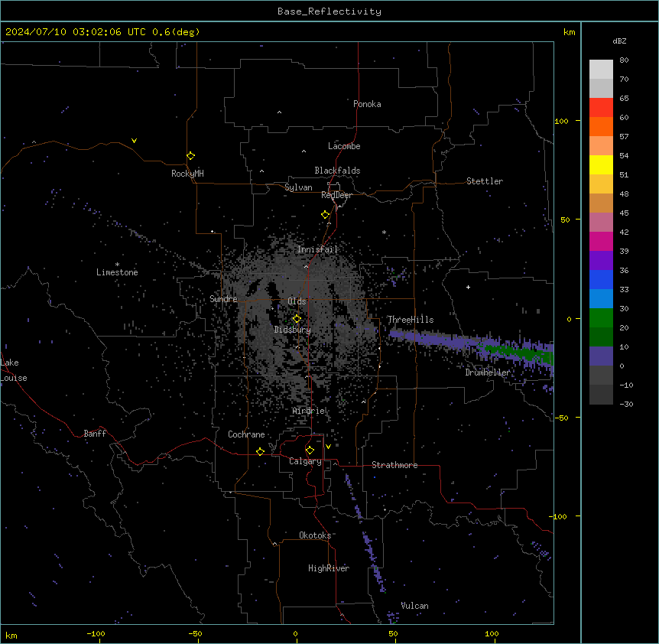This screenshot has width=659, height=644.
Task: Click the Sylvan town label
Action: [298, 187]
